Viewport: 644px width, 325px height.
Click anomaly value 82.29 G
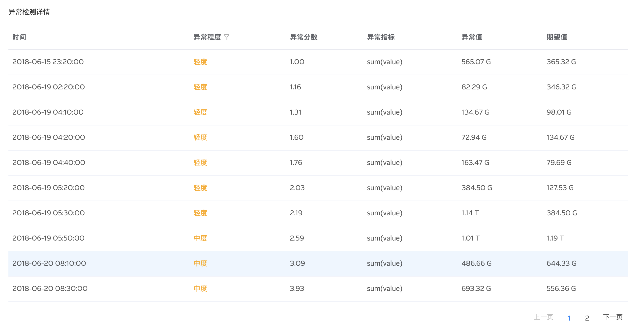[x=474, y=87]
